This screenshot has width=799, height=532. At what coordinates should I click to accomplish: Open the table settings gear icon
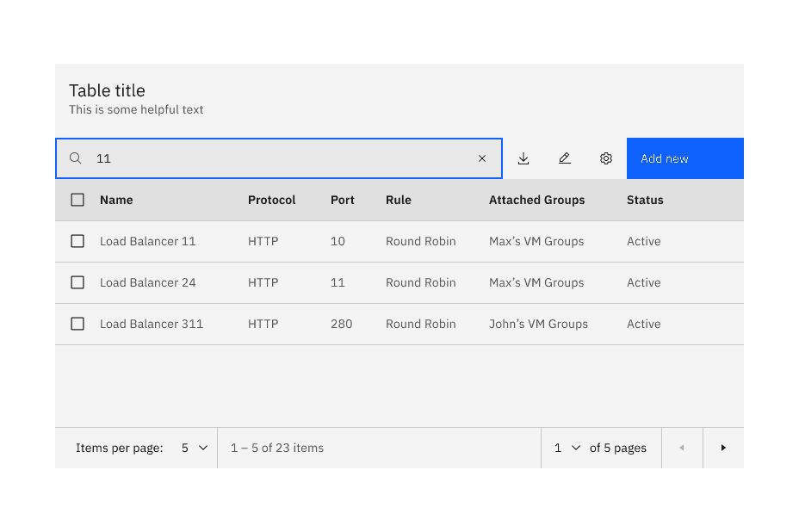(x=606, y=158)
